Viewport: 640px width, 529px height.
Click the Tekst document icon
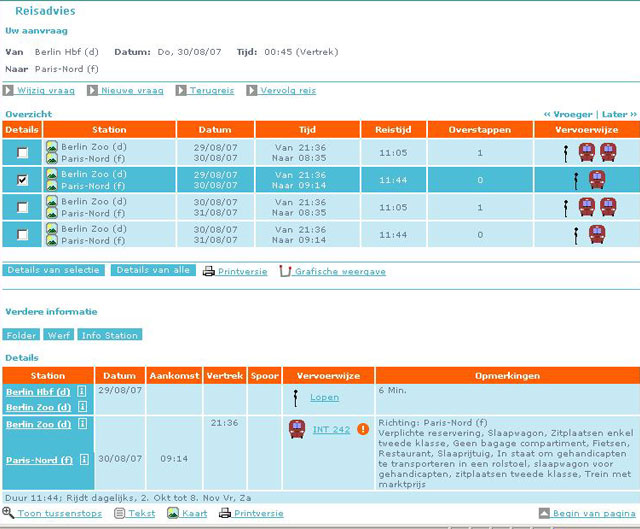120,513
